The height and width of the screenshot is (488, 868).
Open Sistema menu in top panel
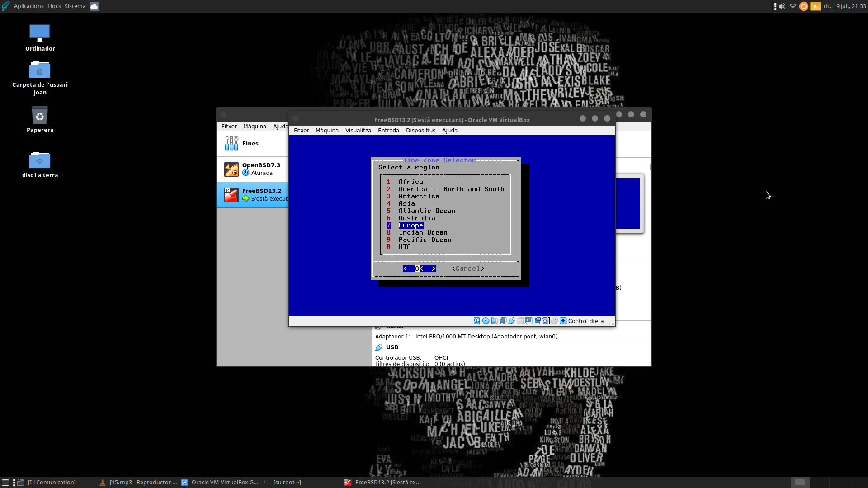coord(75,6)
